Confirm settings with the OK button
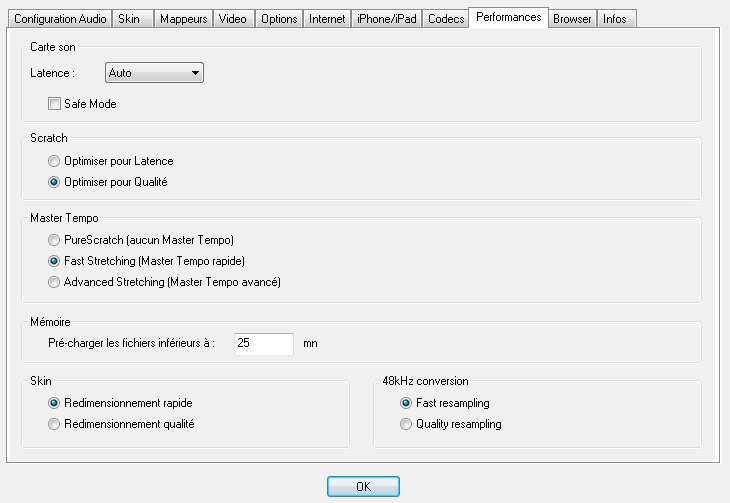 (x=363, y=487)
